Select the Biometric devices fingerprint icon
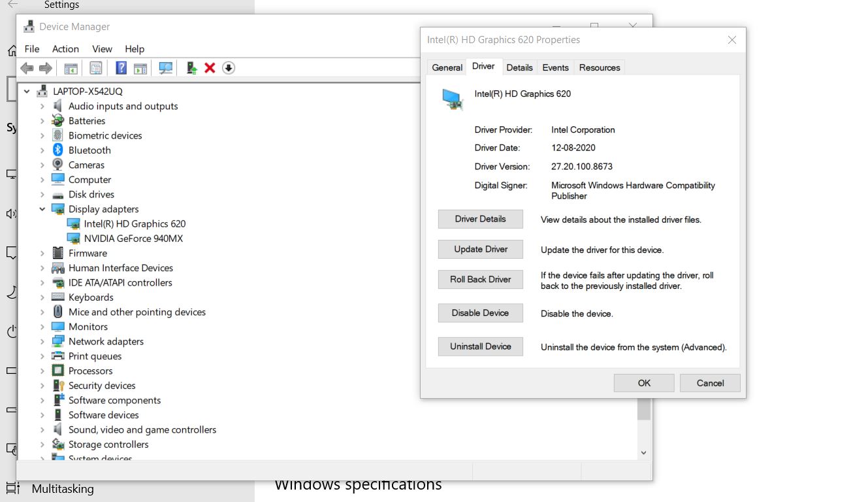This screenshot has height=502, width=868. pyautogui.click(x=58, y=135)
